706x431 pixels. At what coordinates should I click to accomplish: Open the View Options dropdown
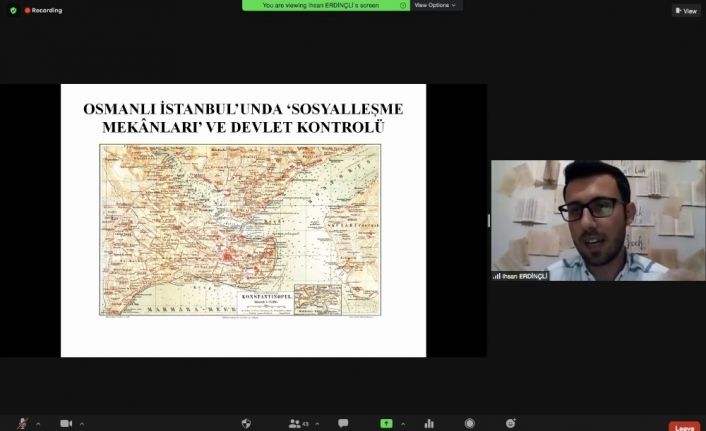click(x=435, y=5)
